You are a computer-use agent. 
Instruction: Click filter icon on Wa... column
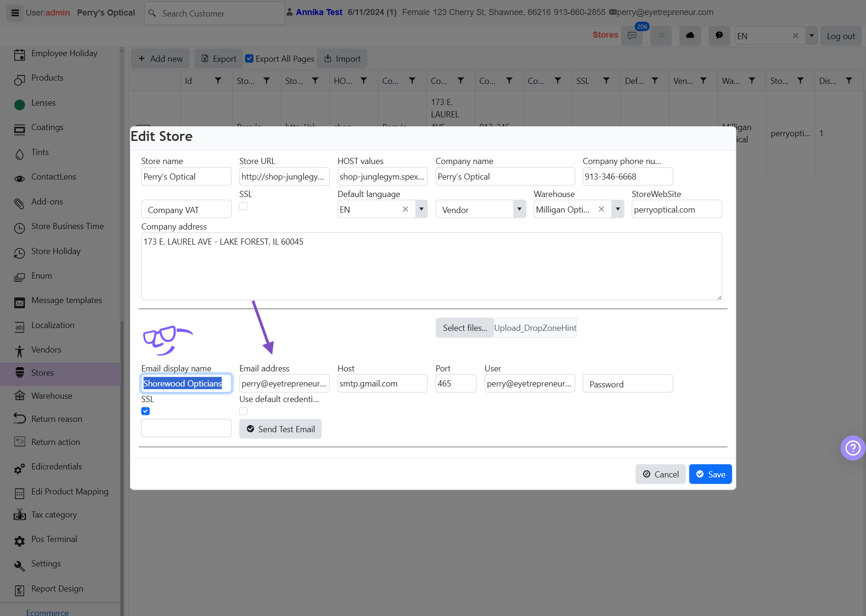tap(752, 81)
